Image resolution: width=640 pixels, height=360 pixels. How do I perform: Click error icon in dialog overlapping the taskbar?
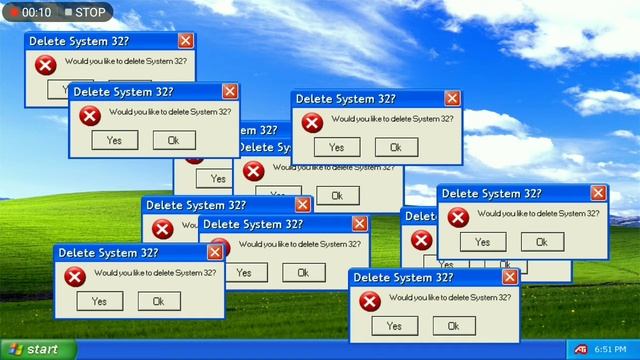coord(370,302)
